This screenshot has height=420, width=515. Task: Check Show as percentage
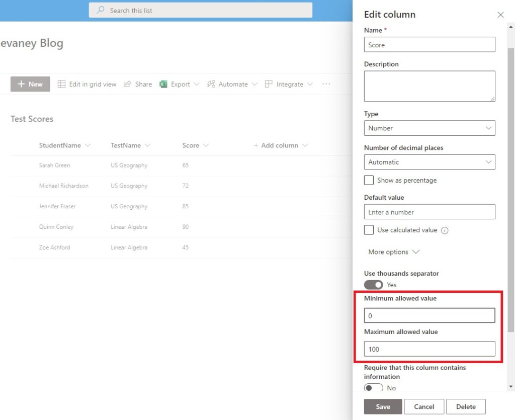(x=369, y=180)
